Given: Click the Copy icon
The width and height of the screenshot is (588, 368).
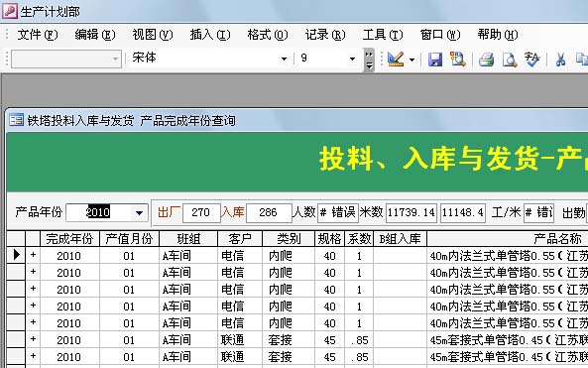Looking at the screenshot, I should pyautogui.click(x=582, y=60).
